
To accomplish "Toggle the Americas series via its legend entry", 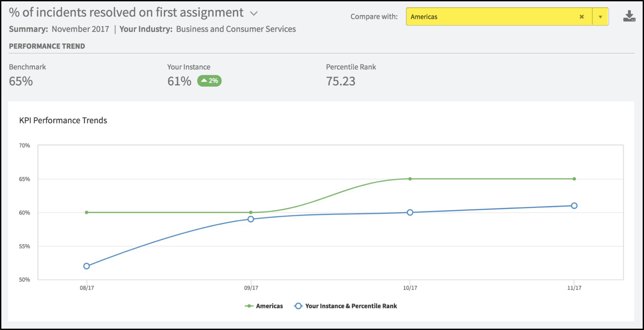I will coord(269,306).
